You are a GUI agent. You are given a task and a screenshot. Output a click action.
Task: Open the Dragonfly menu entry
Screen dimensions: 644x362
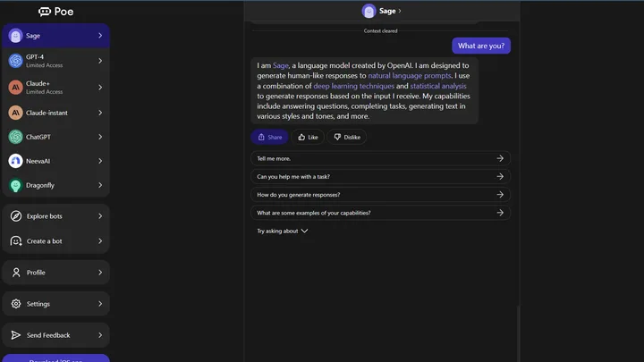coord(55,185)
